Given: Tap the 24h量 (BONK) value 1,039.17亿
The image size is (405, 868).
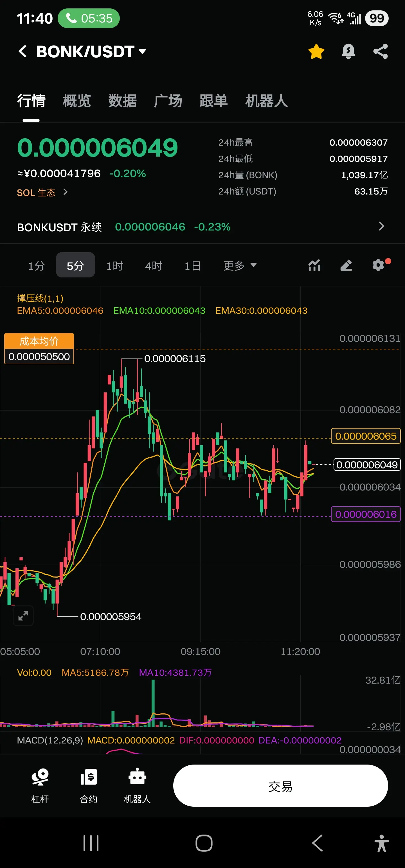Looking at the screenshot, I should tap(364, 175).
